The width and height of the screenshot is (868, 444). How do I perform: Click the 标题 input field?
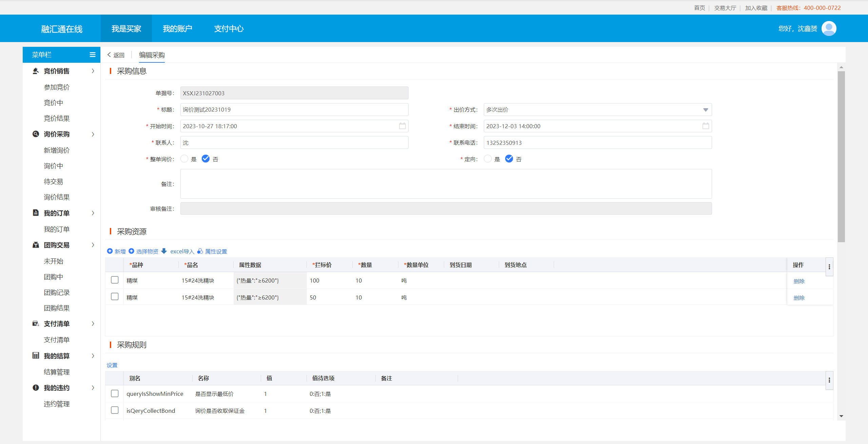tap(294, 110)
